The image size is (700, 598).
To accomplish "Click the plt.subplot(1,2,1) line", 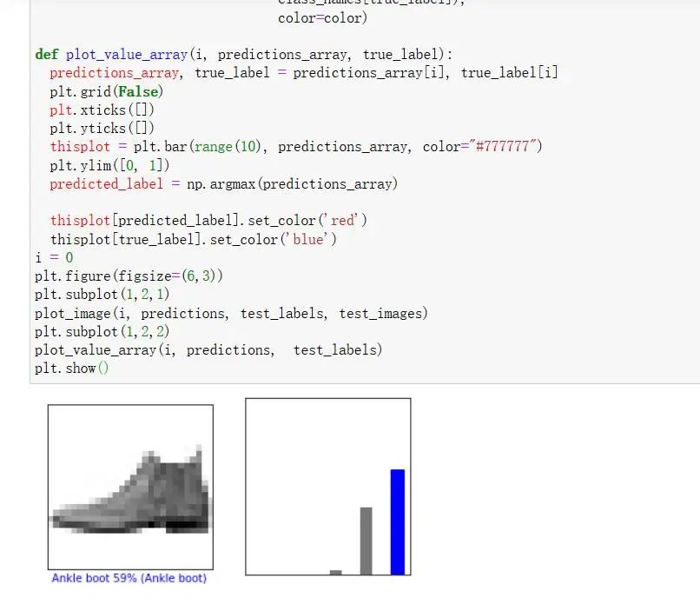I will (102, 295).
